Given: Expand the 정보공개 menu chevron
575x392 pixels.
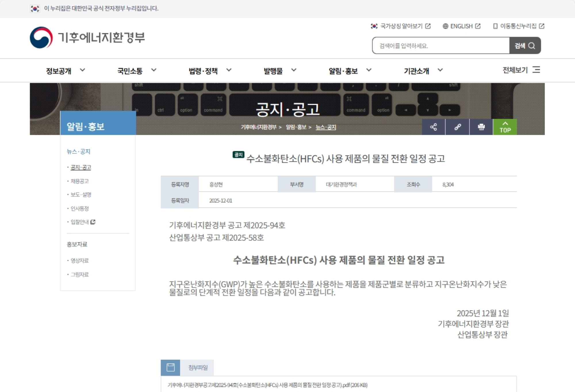Looking at the screenshot, I should 83,70.
